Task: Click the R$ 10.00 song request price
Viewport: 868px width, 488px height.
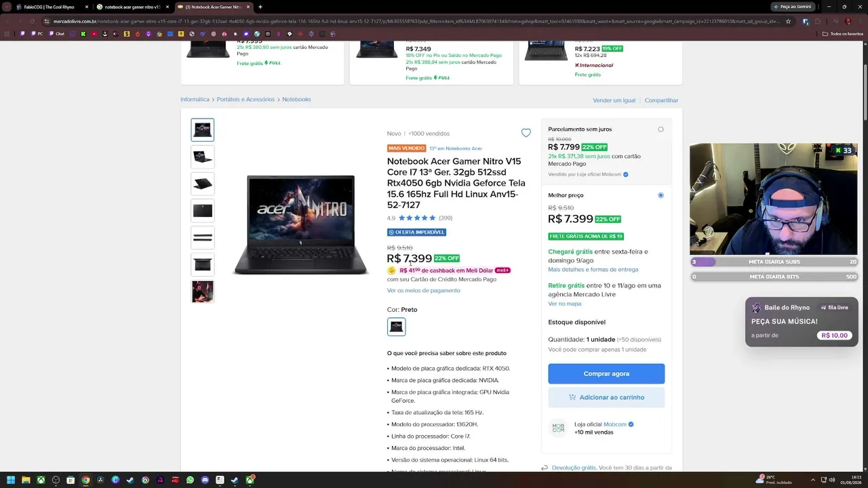Action: (x=835, y=335)
